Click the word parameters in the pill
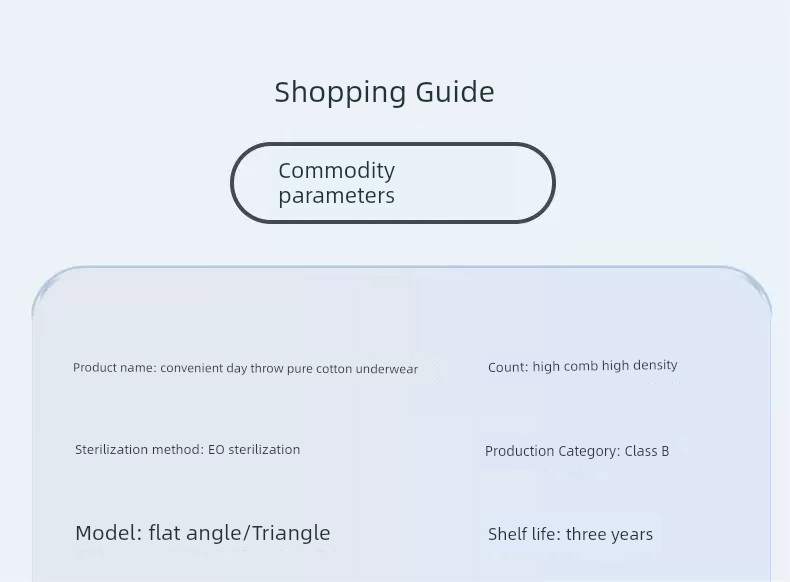Viewport: 790px width, 582px height. (337, 196)
